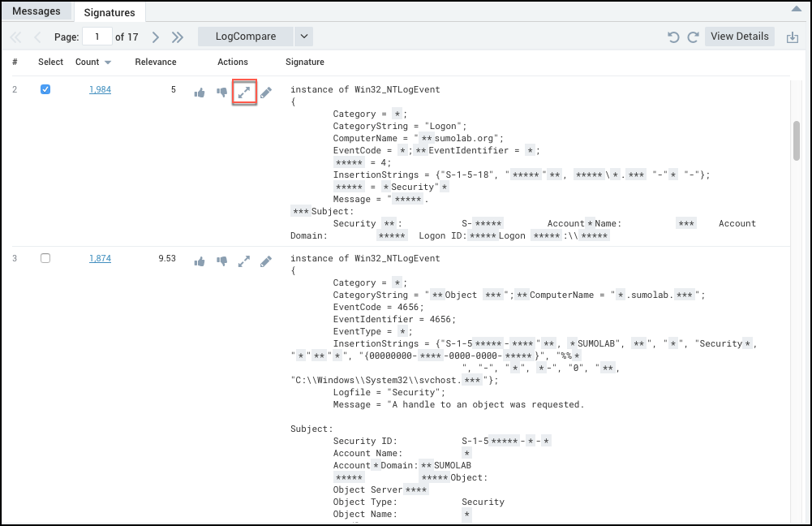Edit signature 3 with the pencil icon
The height and width of the screenshot is (526, 812).
[x=266, y=261]
